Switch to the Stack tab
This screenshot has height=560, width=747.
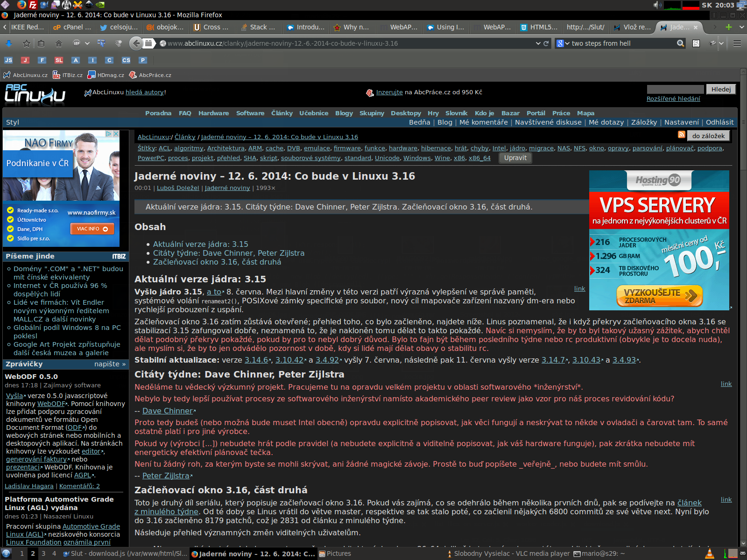pos(259,27)
